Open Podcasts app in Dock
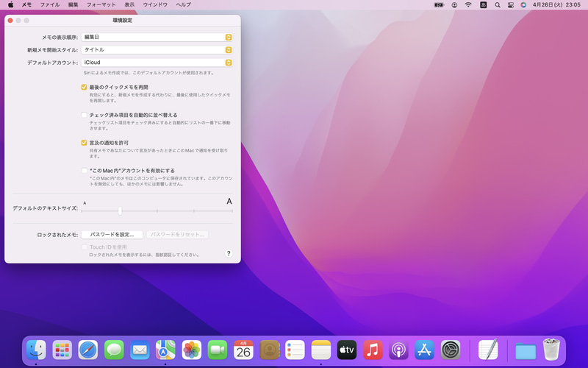The height and width of the screenshot is (368, 588). [398, 350]
